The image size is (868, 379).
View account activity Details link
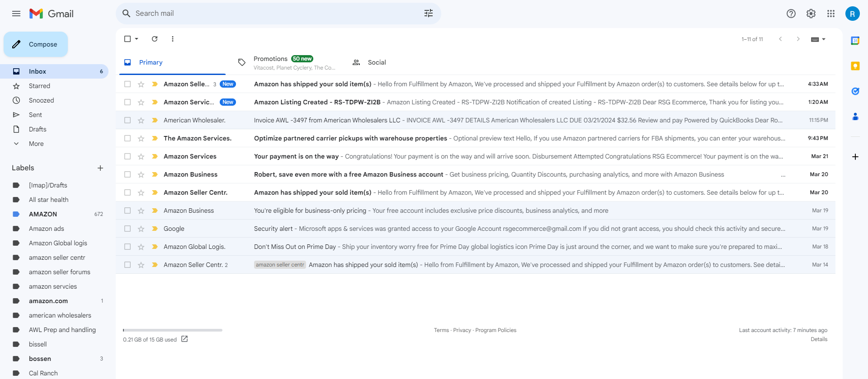pos(819,339)
